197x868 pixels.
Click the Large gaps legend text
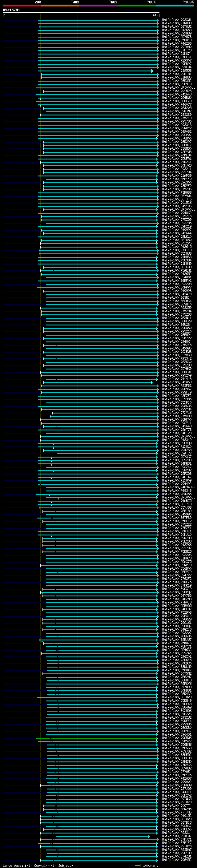(x=38, y=865)
